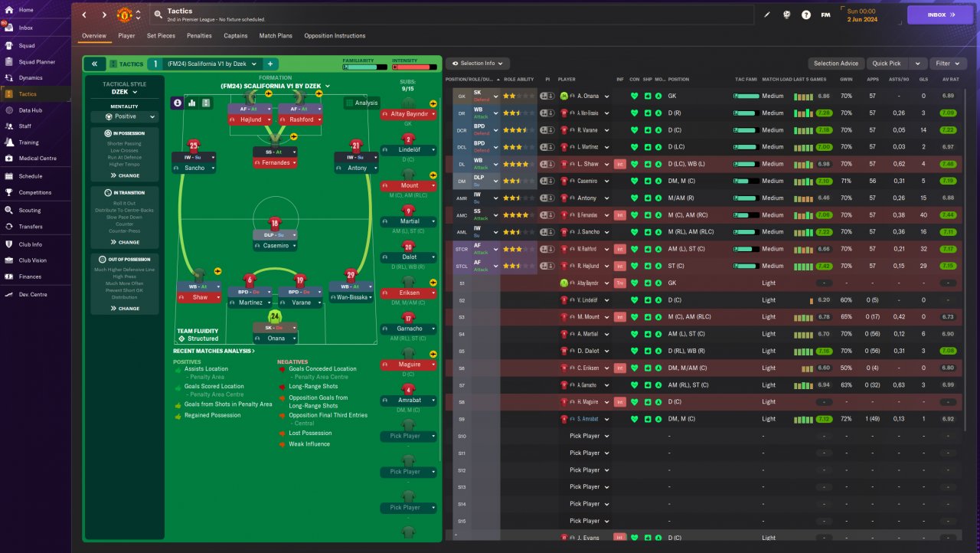Click the pencil edit icon in header
Image resolution: width=980 pixels, height=553 pixels.
coord(768,15)
